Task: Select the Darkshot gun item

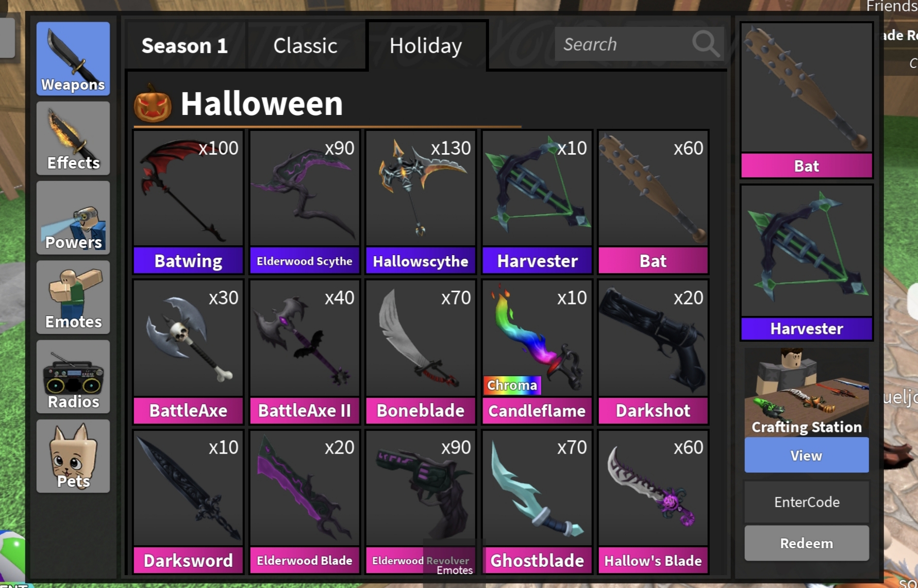Action: (653, 352)
